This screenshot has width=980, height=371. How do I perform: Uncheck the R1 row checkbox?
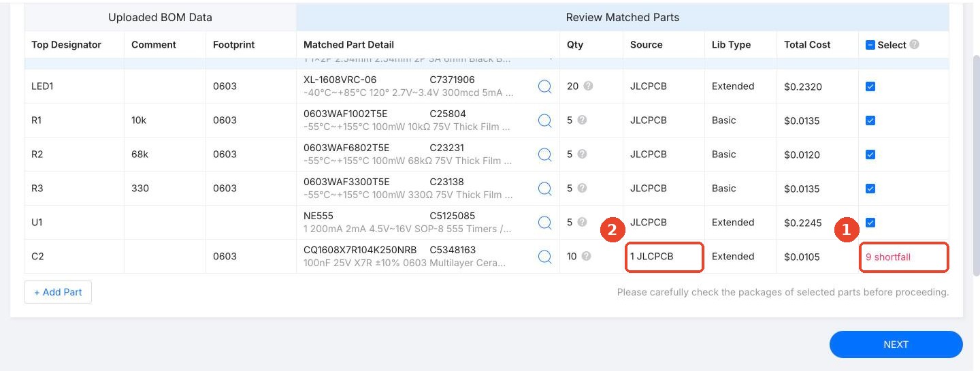870,120
